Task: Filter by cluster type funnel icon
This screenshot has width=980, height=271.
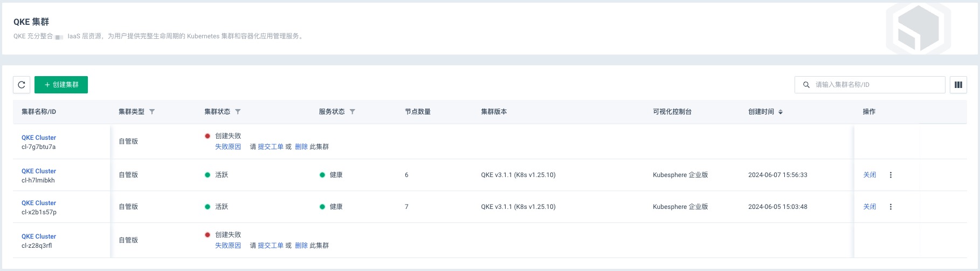Action: tap(152, 112)
